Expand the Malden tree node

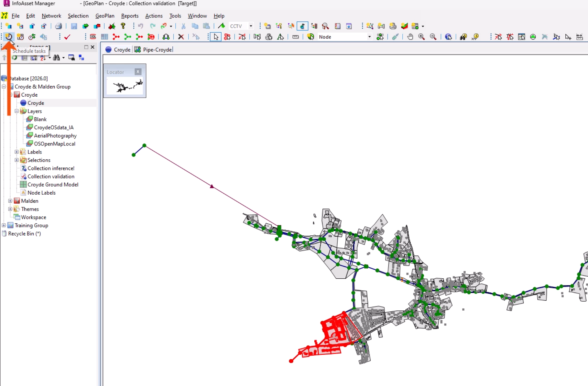coord(10,201)
